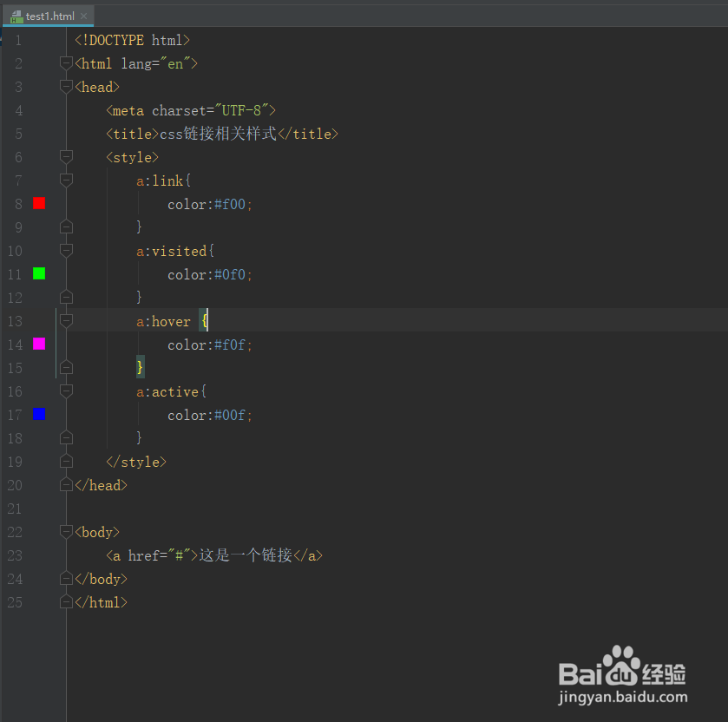Click the a:hover selector text

(163, 321)
